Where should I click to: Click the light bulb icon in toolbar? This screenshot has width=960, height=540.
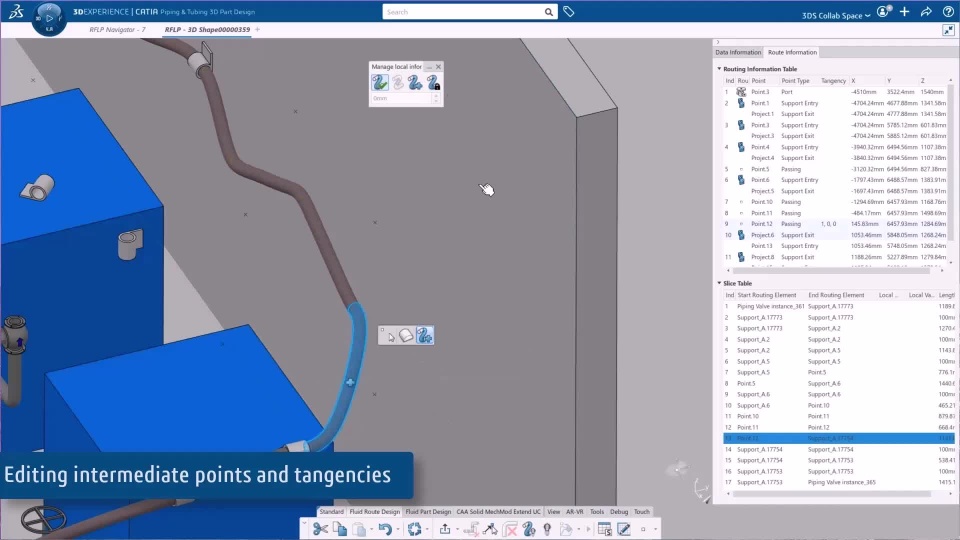coord(547,529)
